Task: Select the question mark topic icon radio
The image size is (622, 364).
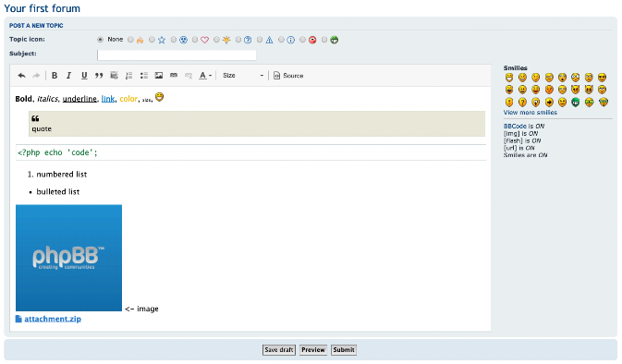Action: [238, 40]
